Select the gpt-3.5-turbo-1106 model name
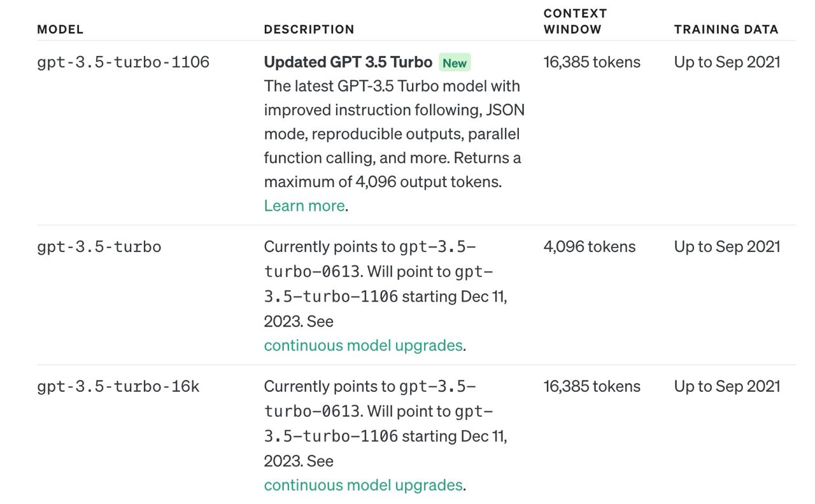The height and width of the screenshot is (504, 815). 123,62
